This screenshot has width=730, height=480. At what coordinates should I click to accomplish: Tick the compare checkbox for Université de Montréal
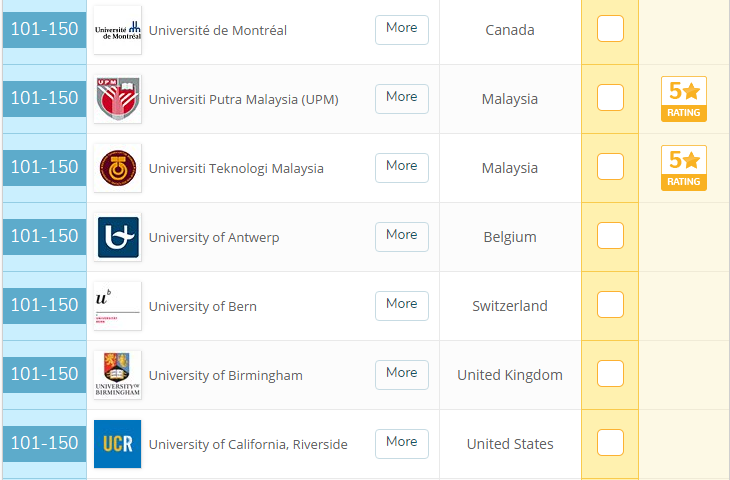click(x=610, y=30)
